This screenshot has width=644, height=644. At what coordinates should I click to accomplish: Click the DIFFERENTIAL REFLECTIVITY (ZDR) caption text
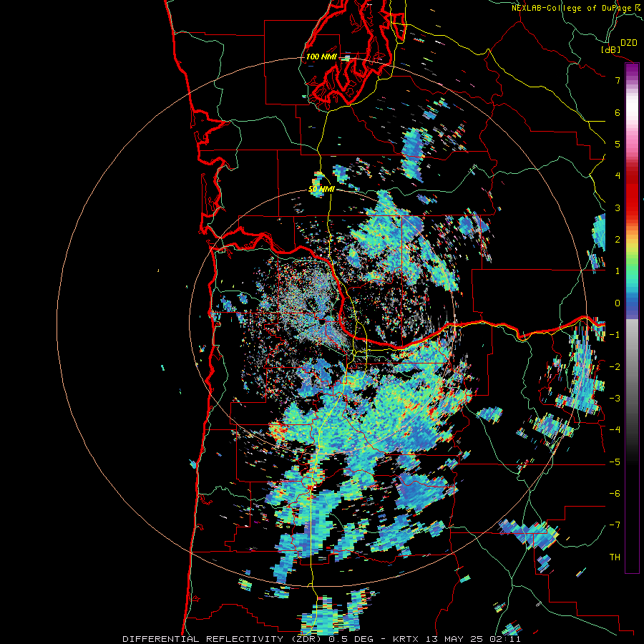tap(222, 639)
